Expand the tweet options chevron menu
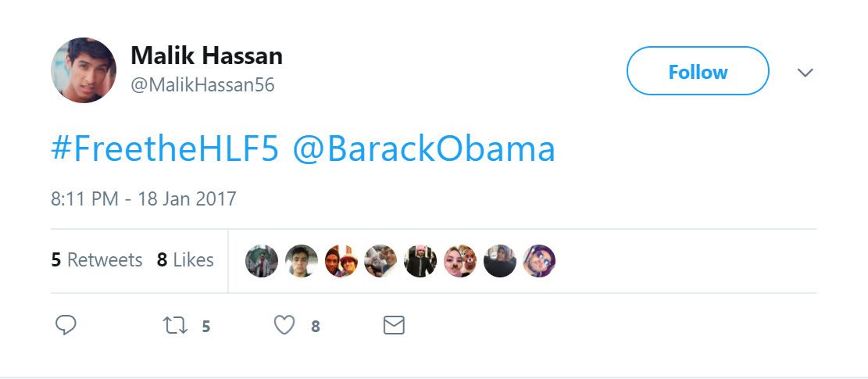 click(x=805, y=73)
